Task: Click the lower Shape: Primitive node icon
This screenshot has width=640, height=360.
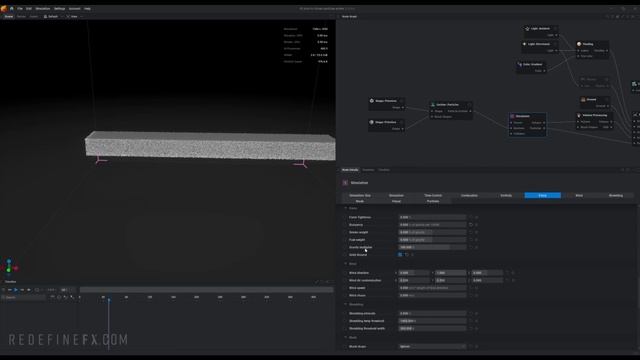Action: (x=371, y=122)
